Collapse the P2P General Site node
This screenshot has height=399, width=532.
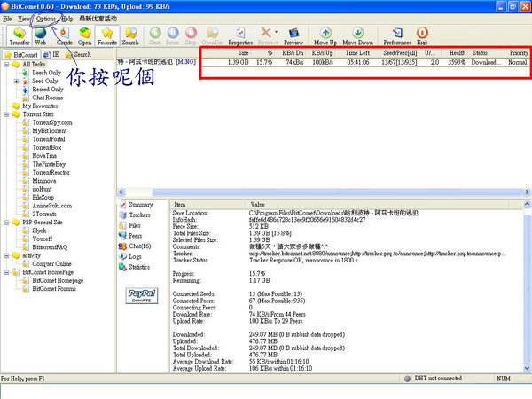tap(6, 223)
